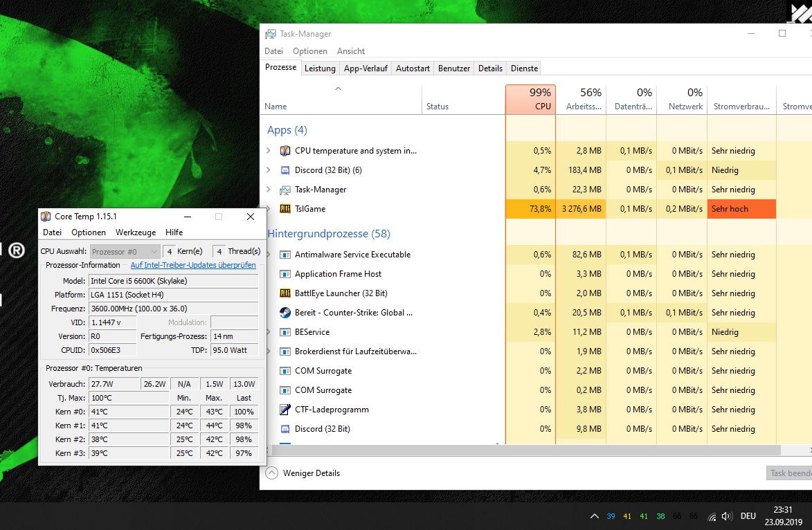Click the tray temperature reading 39

[611, 516]
